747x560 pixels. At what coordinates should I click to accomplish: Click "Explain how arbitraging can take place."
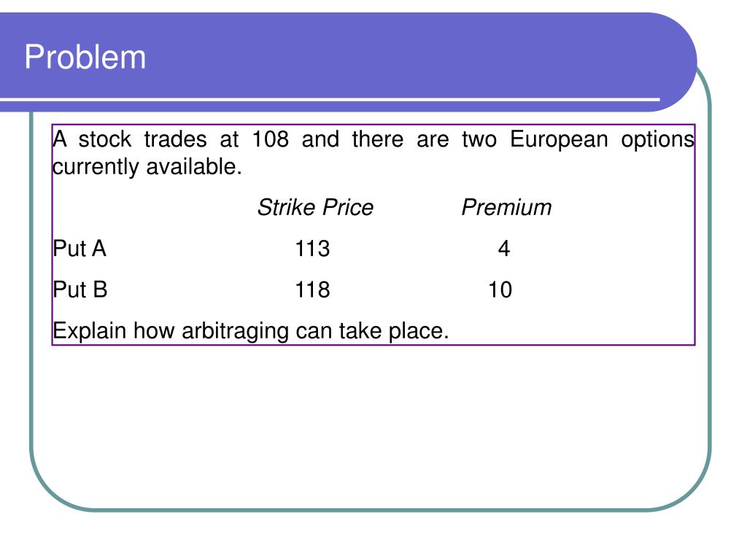(x=251, y=331)
